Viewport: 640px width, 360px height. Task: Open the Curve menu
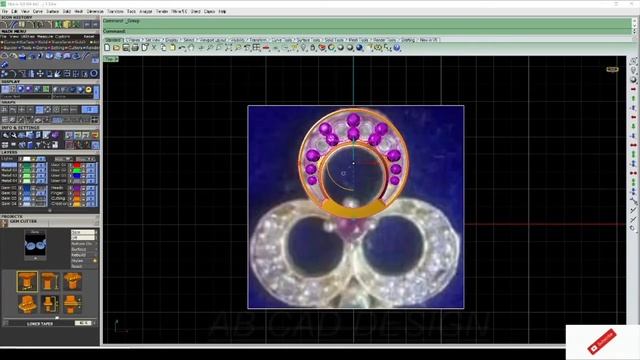[38, 11]
